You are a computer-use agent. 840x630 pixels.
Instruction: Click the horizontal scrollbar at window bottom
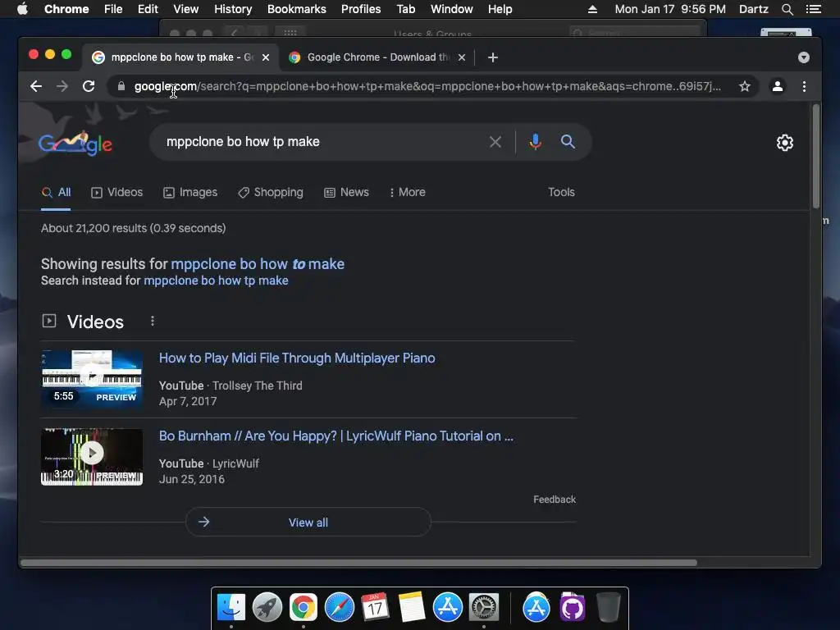358,563
